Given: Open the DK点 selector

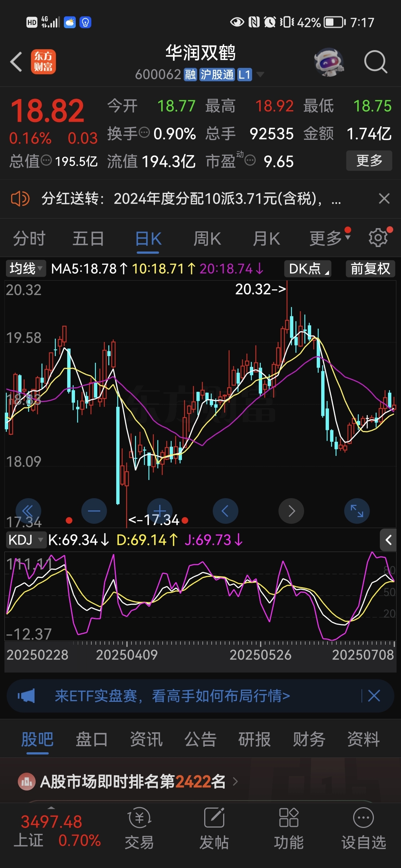Looking at the screenshot, I should 308,269.
